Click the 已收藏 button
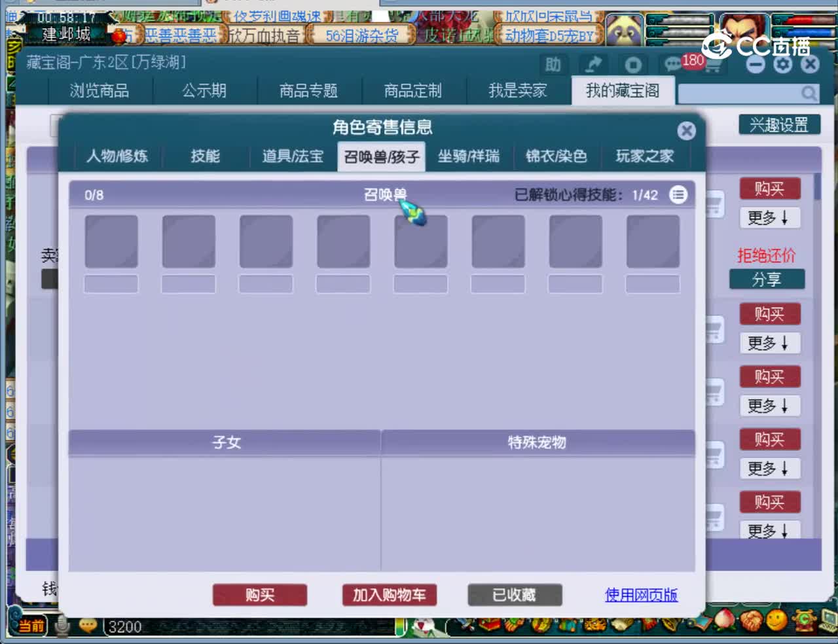Image resolution: width=838 pixels, height=644 pixels. 515,595
